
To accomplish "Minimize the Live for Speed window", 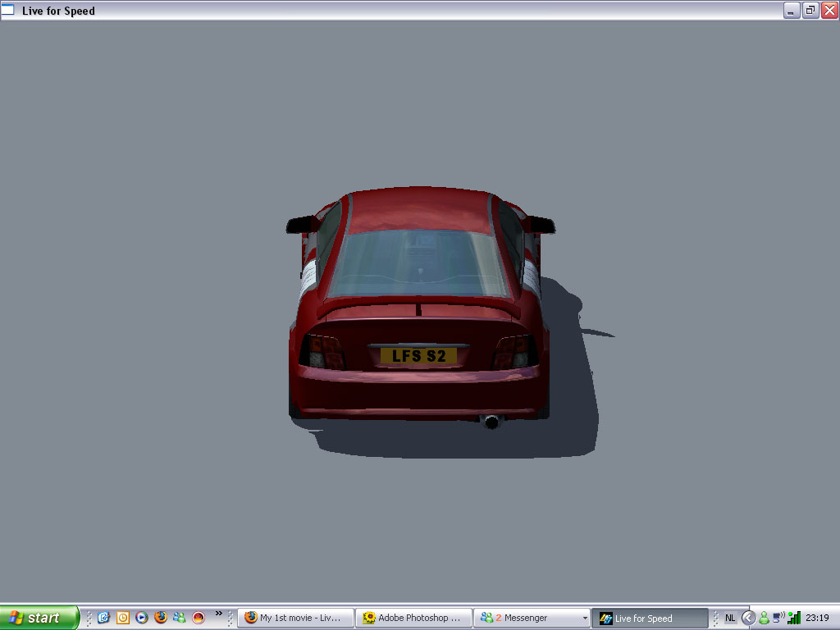I will 792,10.
